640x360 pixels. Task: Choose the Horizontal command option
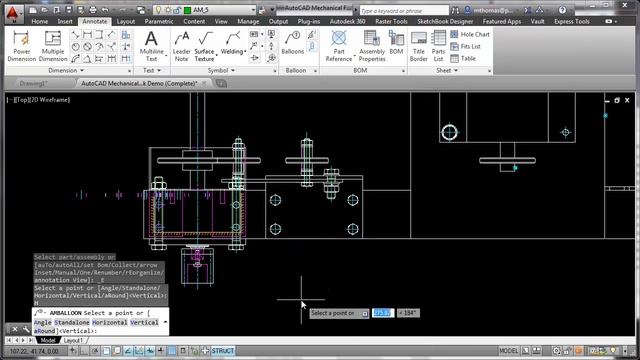tap(109, 322)
